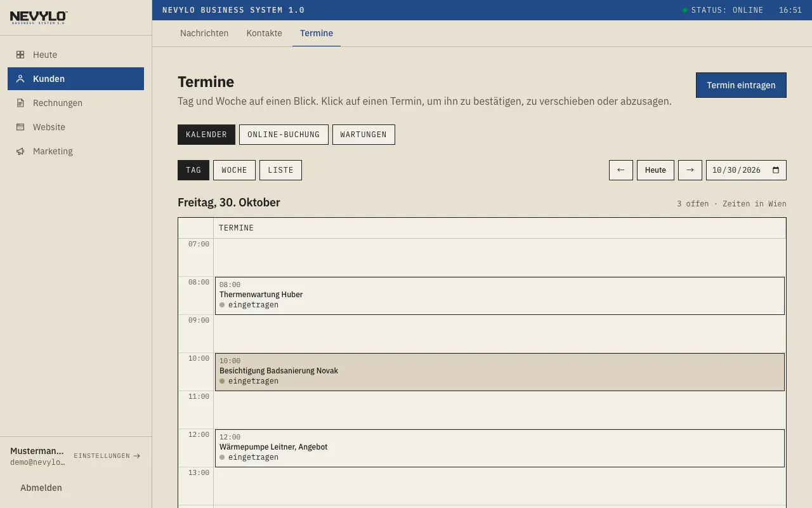The width and height of the screenshot is (812, 508).
Task: Jump to today with Heute button
Action: point(655,170)
